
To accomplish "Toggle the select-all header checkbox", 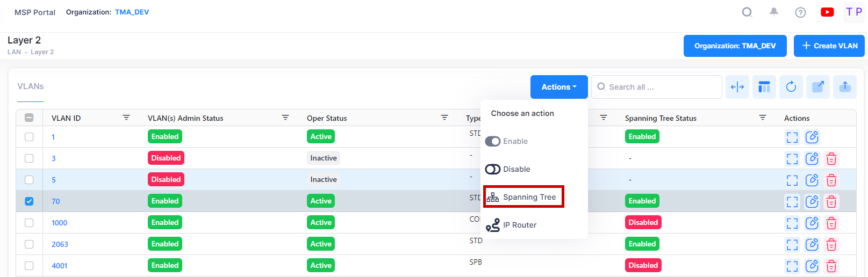I will click(x=29, y=118).
